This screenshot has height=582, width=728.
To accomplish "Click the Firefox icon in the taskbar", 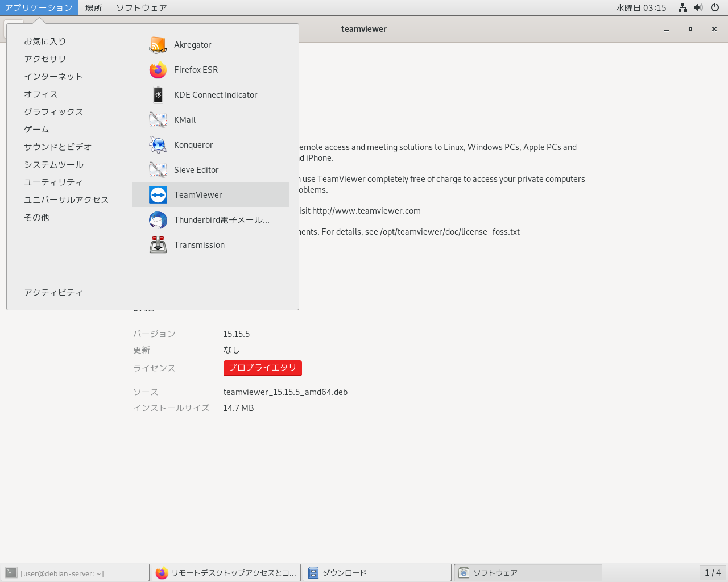I will coord(162,573).
